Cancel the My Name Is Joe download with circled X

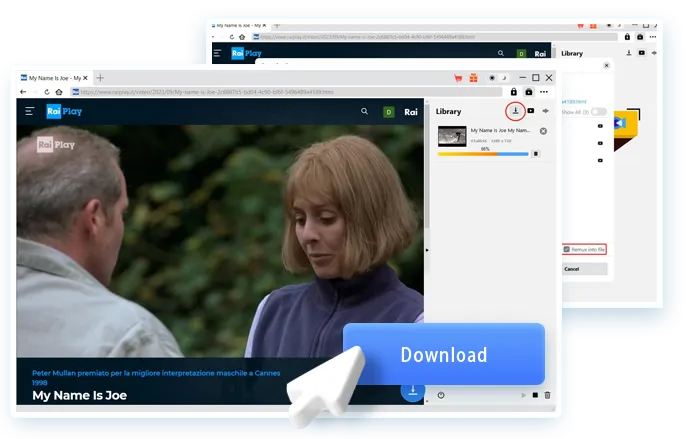[543, 131]
